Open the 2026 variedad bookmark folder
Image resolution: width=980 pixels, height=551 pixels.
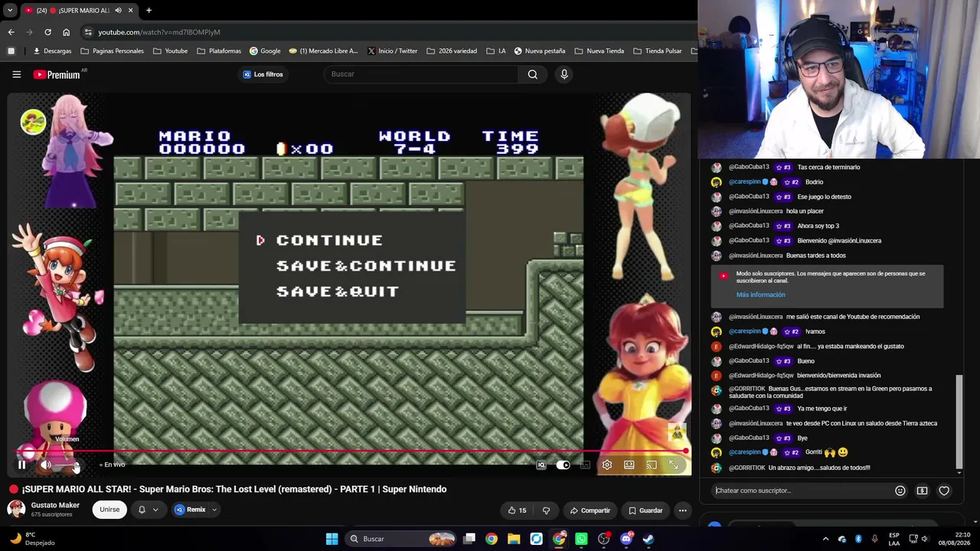click(x=452, y=51)
